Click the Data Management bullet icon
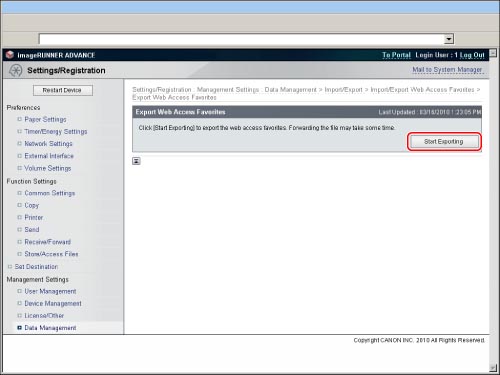The image size is (500, 375). (19, 328)
